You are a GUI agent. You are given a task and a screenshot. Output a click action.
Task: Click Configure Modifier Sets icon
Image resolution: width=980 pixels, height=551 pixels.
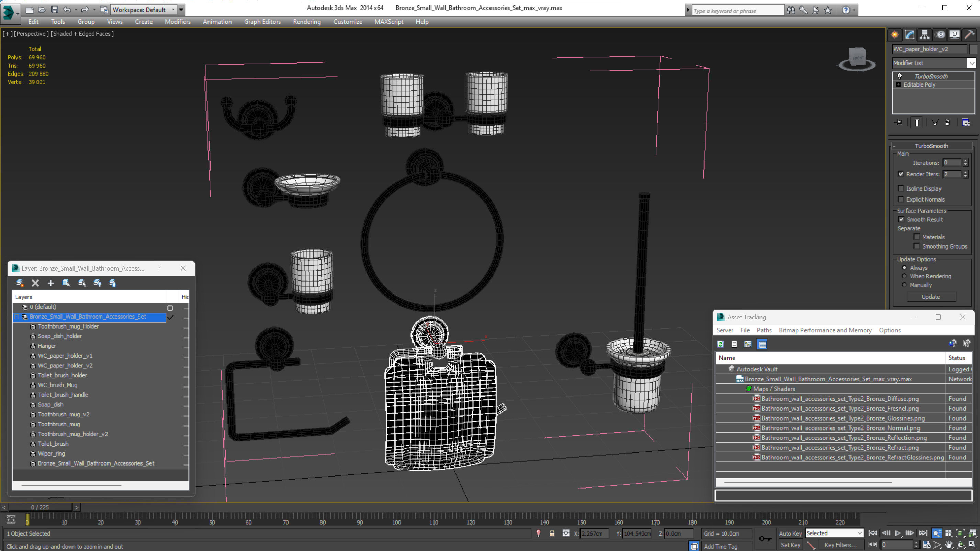(966, 123)
